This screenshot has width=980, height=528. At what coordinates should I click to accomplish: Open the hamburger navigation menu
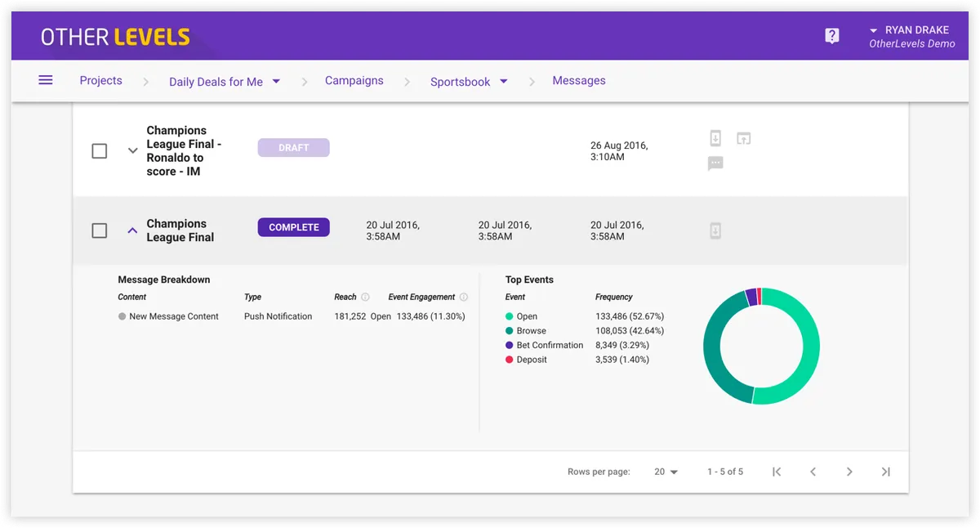(x=46, y=80)
